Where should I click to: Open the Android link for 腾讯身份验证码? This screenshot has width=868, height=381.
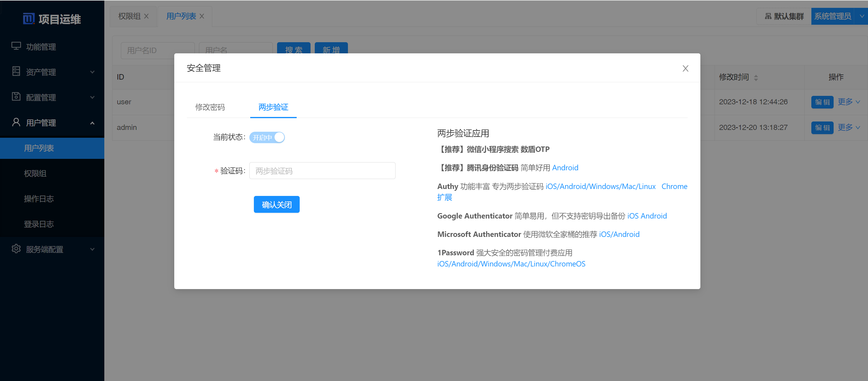(x=565, y=167)
